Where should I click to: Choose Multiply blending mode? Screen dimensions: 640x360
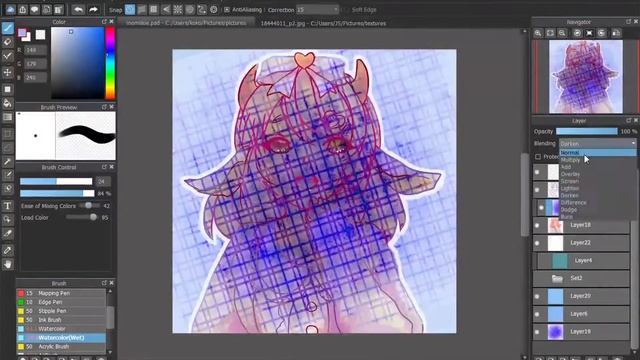pos(598,160)
